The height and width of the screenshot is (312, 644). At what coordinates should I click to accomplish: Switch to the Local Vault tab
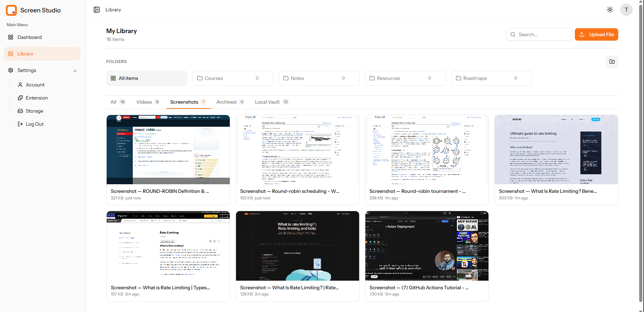click(x=271, y=102)
